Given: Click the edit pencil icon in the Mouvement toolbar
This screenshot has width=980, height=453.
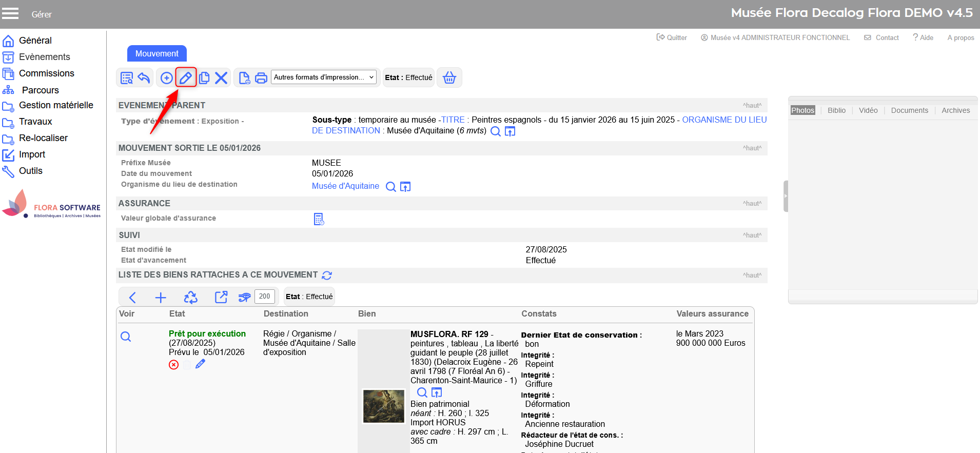Looking at the screenshot, I should pos(185,78).
